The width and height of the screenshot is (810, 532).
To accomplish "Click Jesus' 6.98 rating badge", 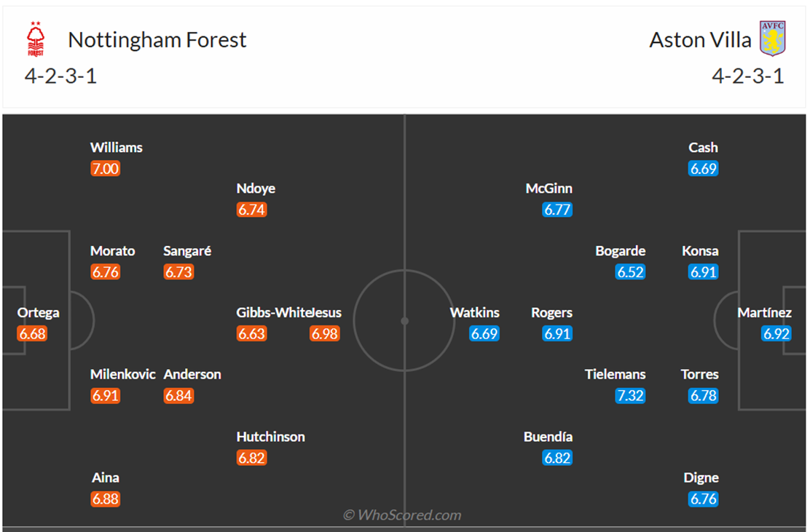I will [324, 334].
